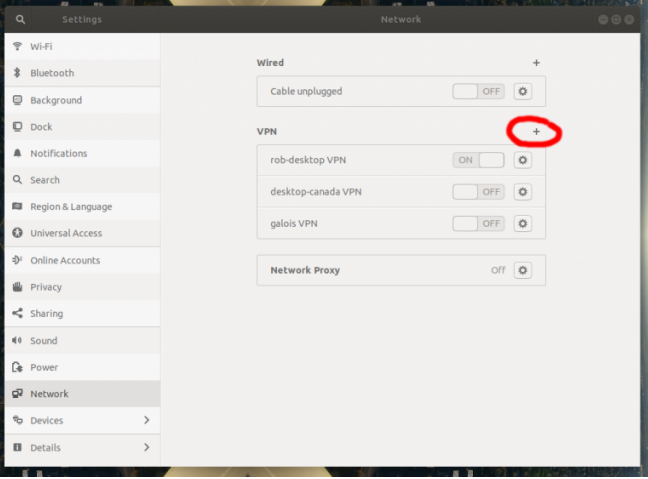
Task: Select Bluetooth in the sidebar
Action: point(52,73)
